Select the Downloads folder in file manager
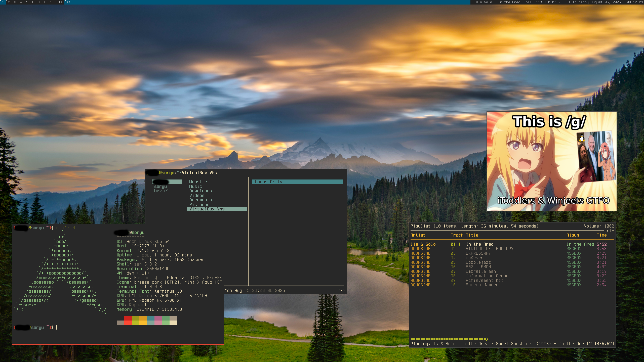The height and width of the screenshot is (362, 644). [x=201, y=191]
